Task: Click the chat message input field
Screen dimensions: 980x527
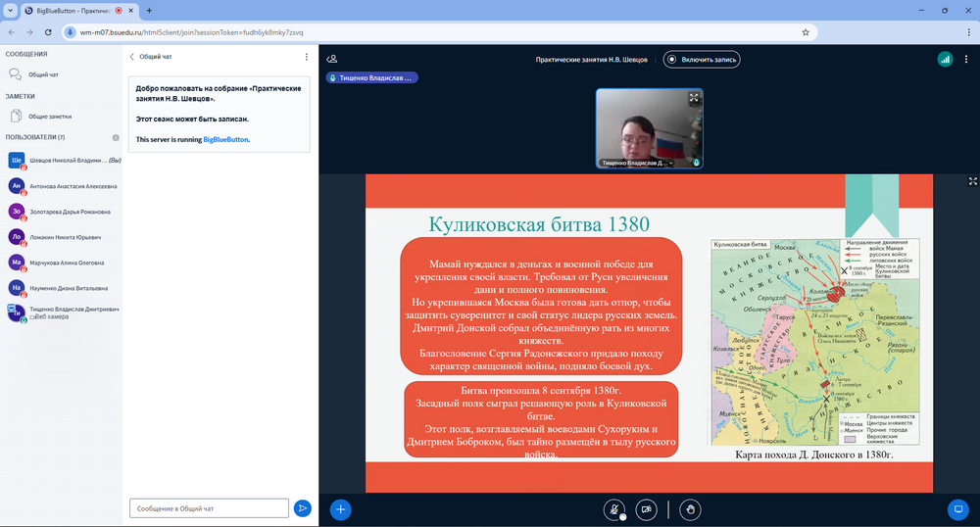Action: pyautogui.click(x=209, y=507)
